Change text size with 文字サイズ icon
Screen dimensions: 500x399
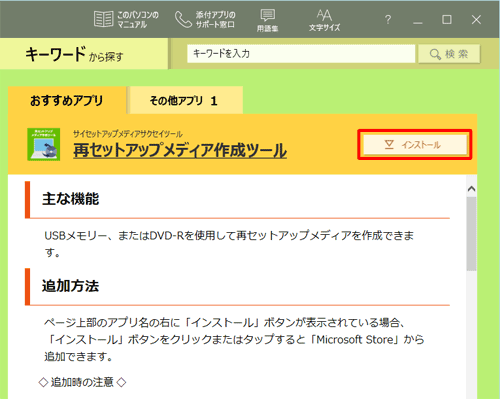tap(324, 20)
